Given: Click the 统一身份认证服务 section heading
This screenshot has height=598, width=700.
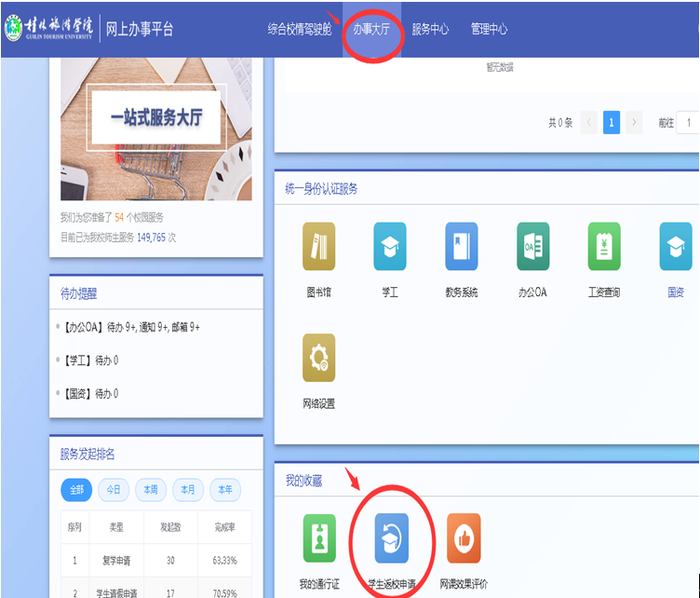Looking at the screenshot, I should 321,189.
